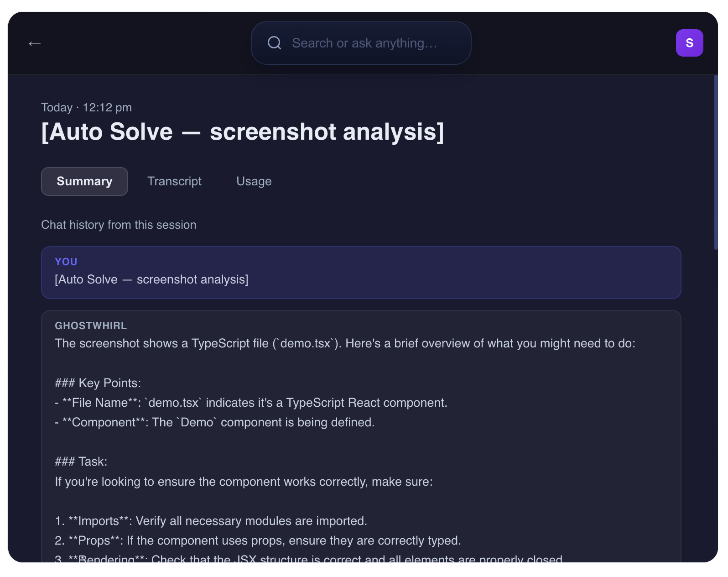Open the Usage tab
Viewport: 728px width, 577px height.
(254, 181)
